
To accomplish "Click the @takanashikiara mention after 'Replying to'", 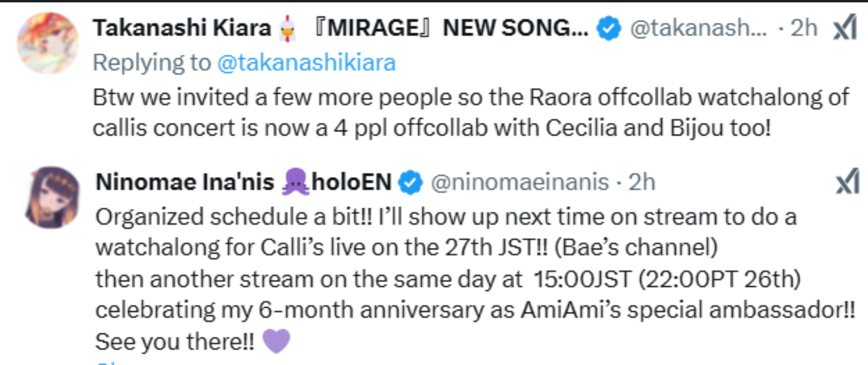I will pyautogui.click(x=306, y=63).
